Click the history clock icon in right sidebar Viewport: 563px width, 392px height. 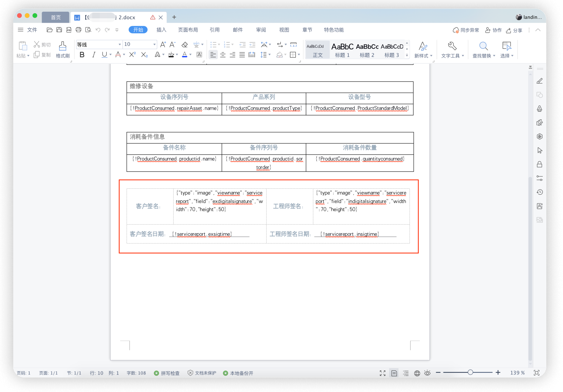point(540,192)
